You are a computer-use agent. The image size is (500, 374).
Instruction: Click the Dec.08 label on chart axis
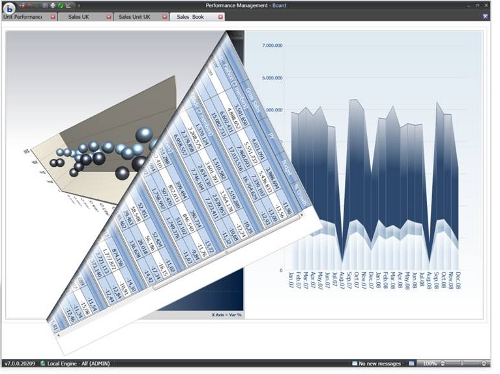[458, 280]
